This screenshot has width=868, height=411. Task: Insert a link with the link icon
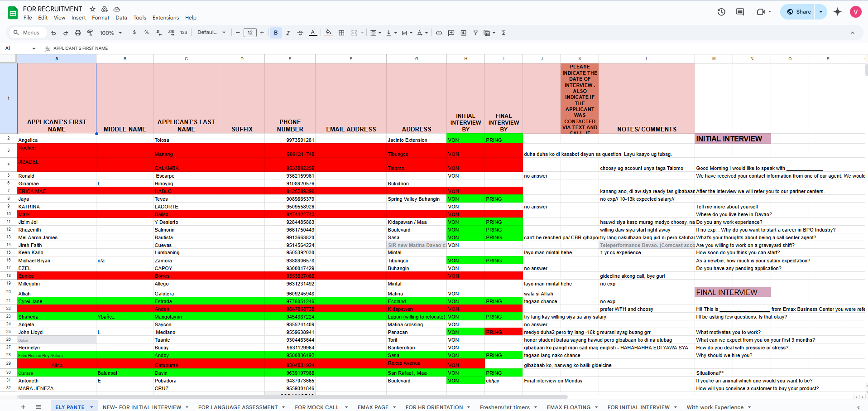pos(439,33)
